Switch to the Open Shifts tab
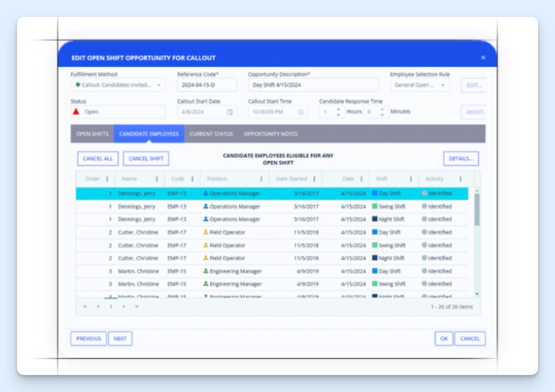The image size is (555, 392). pos(92,134)
